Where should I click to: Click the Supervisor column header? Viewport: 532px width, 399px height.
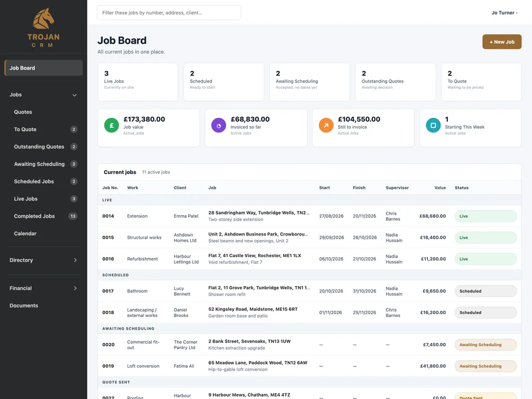click(x=397, y=188)
